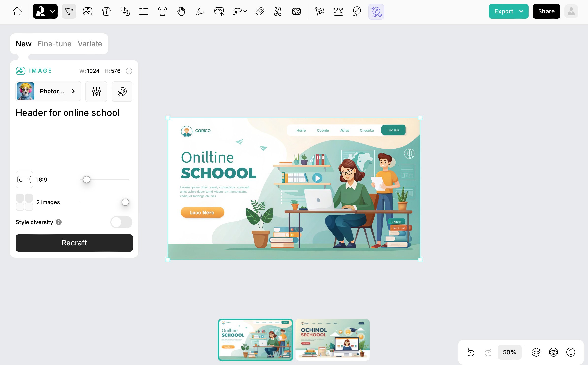The height and width of the screenshot is (365, 588).
Task: Select the OCHINOL SECHOOOL thumbnail
Action: click(333, 340)
